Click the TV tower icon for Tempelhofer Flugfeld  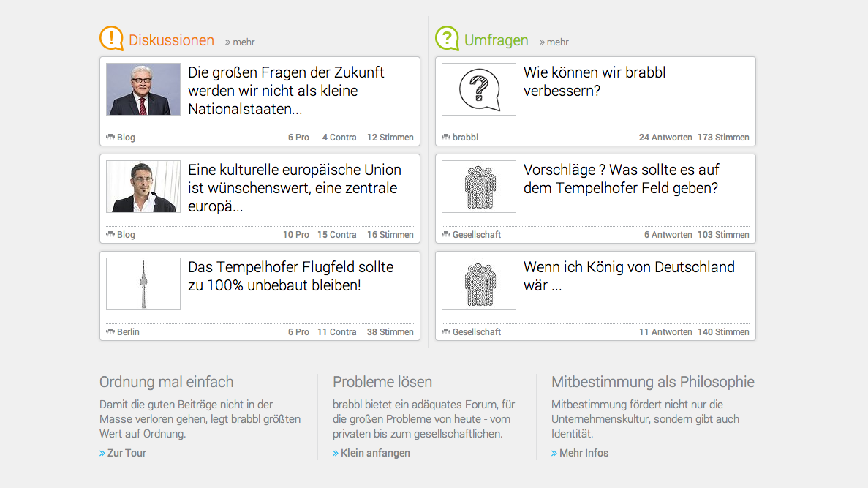tap(143, 284)
